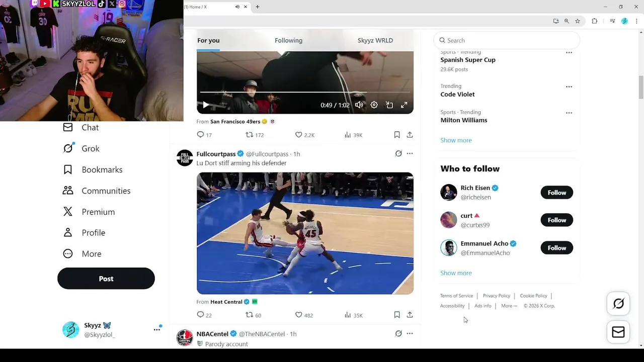Screen dimensions: 644x362
Task: Open Grok actions on NBACentel post
Action: pyautogui.click(x=398, y=333)
